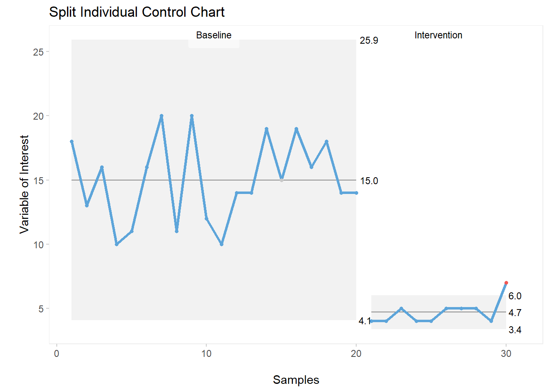Click the 'Variable of Interest' y-axis title
The image size is (549, 392).
[x=25, y=184]
